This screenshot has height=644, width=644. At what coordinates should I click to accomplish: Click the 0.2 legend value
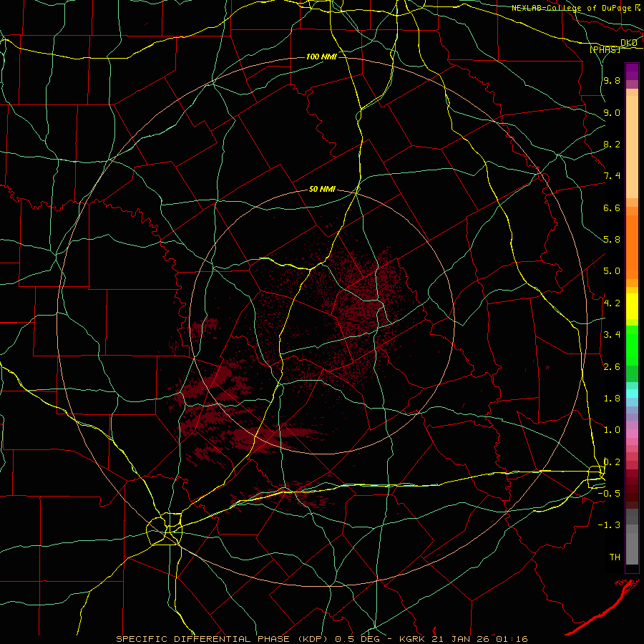[x=612, y=462]
